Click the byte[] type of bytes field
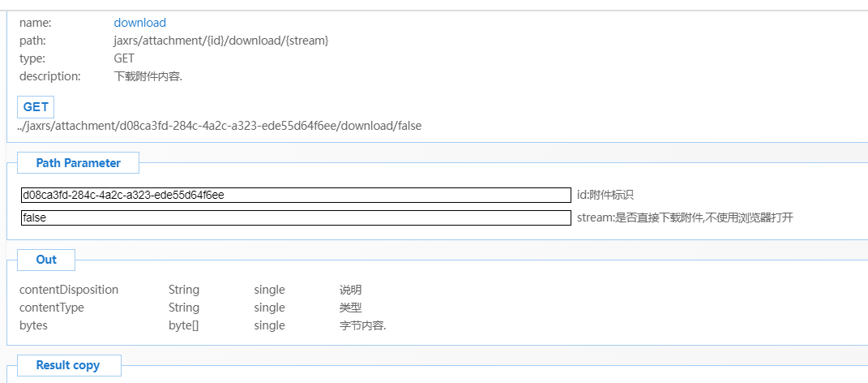This screenshot has width=868, height=383. [x=184, y=325]
